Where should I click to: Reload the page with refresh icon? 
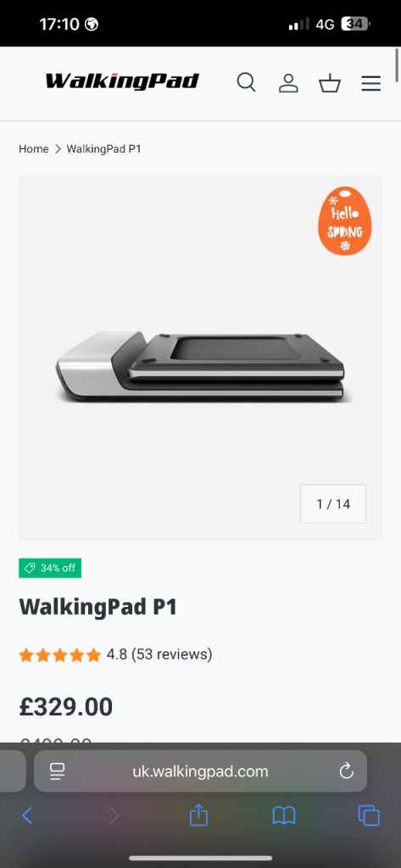(347, 771)
